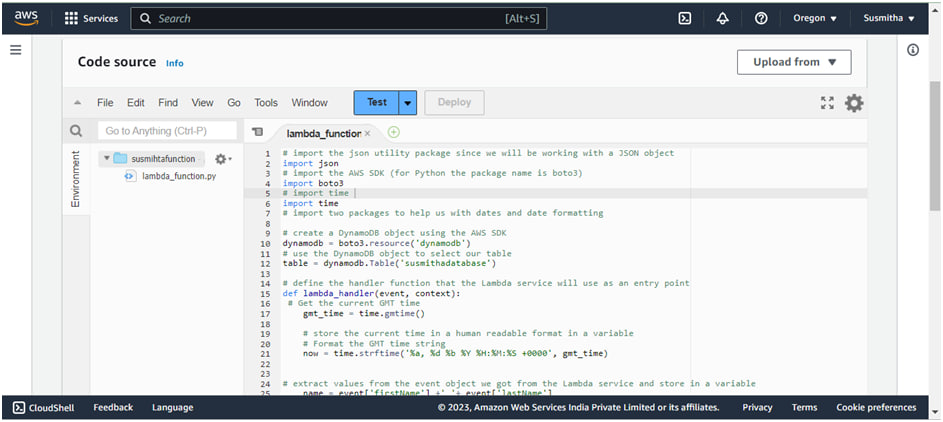Select lambda_function.py in the file tree

coord(179,176)
